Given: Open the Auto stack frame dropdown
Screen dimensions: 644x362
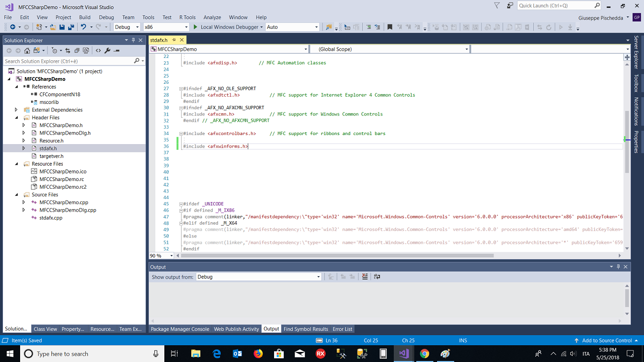Looking at the screenshot, I should (x=292, y=27).
